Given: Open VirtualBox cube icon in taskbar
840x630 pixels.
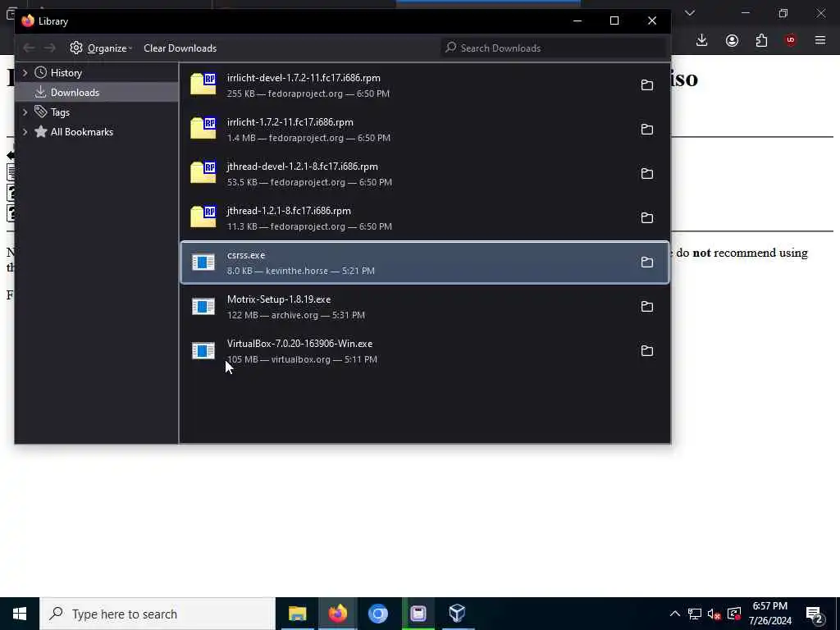Looking at the screenshot, I should [458, 614].
